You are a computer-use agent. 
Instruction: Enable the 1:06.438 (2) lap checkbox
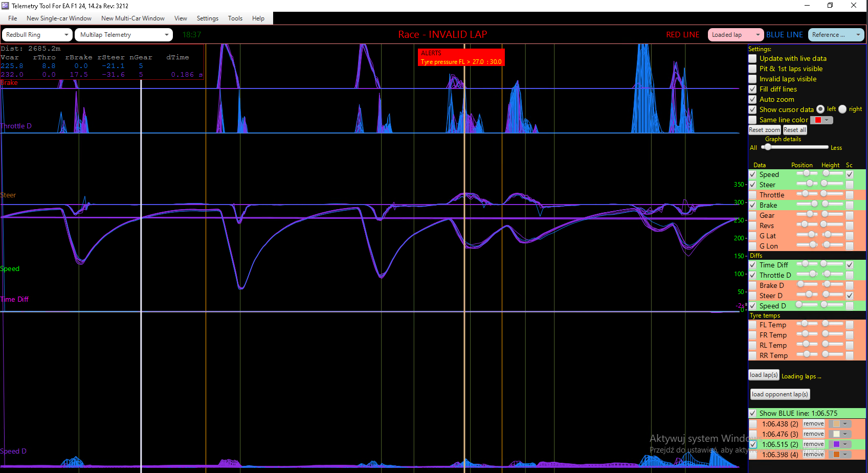coord(752,424)
